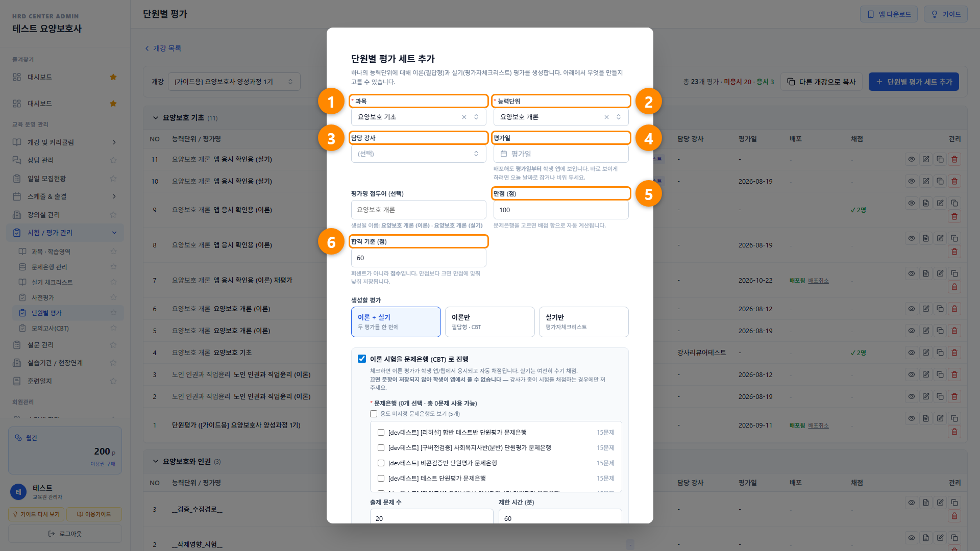
Task: Toggle favorite star for 훈련일지
Action: (113, 381)
